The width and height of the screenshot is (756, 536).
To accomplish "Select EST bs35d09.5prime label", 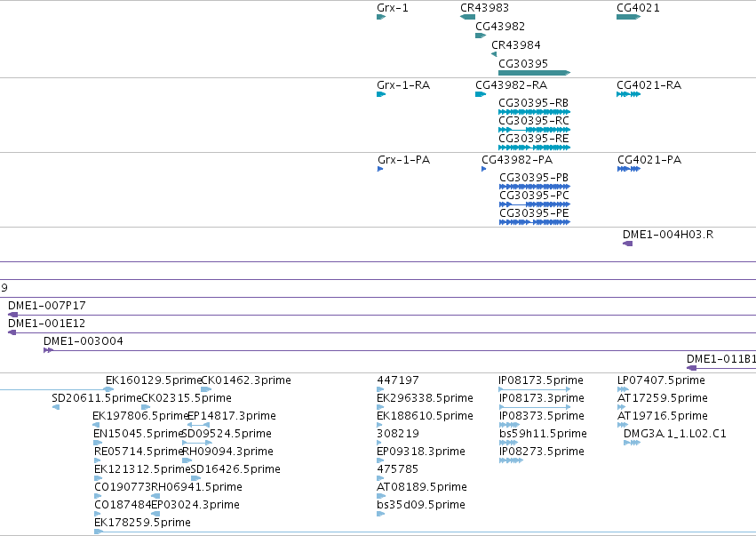I will click(421, 506).
